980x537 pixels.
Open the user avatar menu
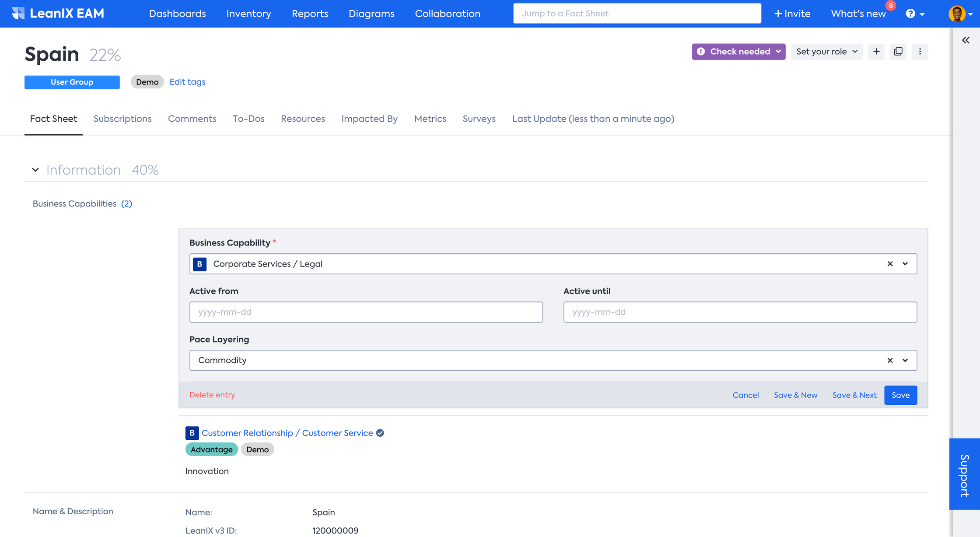coord(960,14)
